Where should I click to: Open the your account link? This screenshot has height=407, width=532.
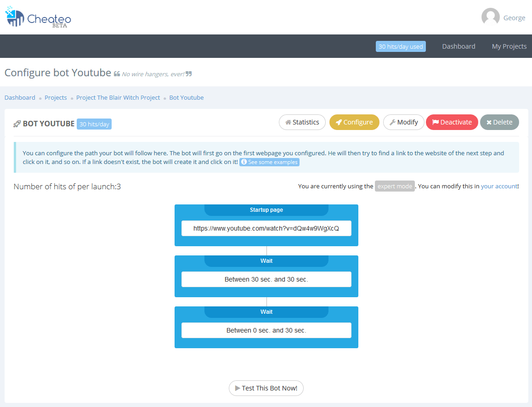coord(499,186)
